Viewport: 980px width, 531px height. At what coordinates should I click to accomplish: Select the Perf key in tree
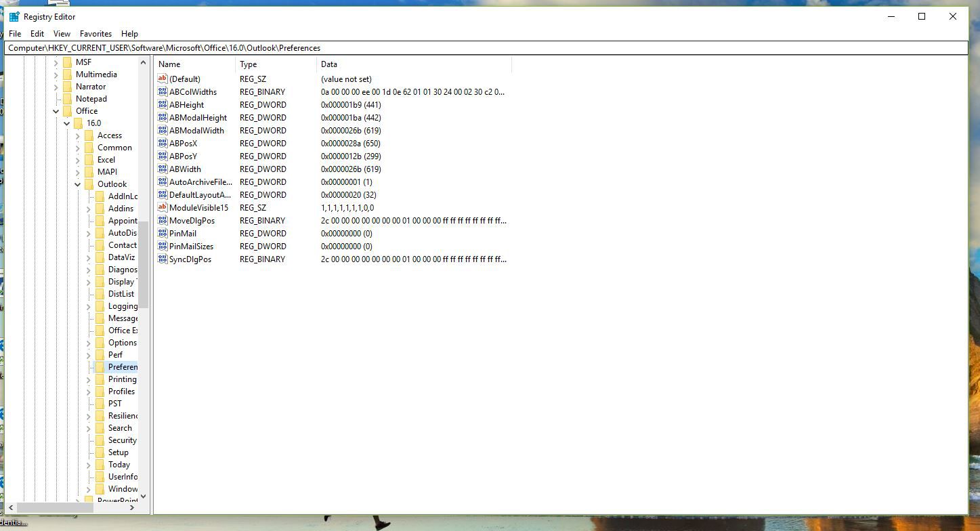(115, 355)
